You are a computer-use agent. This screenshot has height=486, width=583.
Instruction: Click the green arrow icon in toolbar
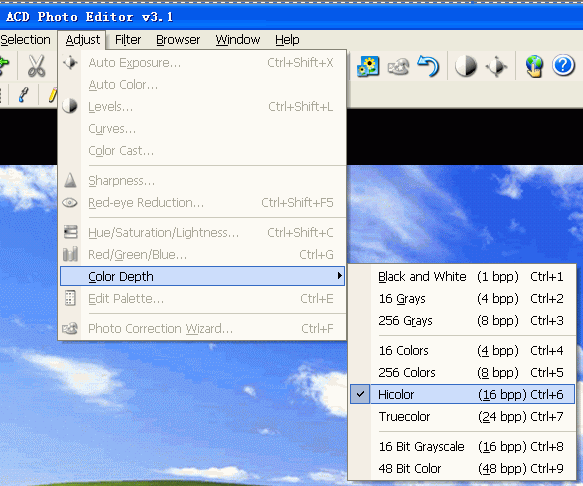coord(4,66)
